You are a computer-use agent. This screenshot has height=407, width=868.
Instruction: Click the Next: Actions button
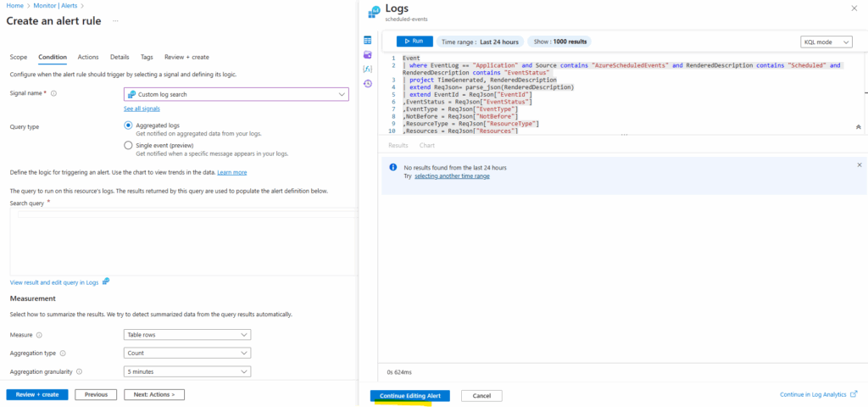(x=154, y=395)
